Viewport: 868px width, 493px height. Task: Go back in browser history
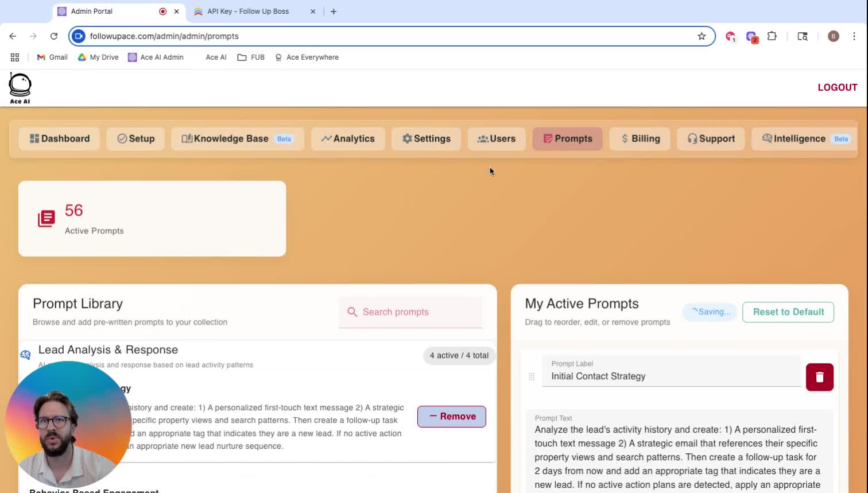[13, 36]
